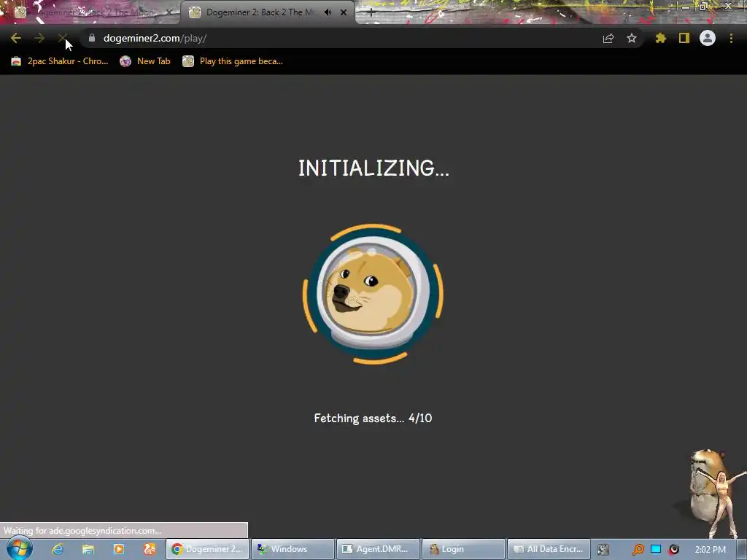Click the red round tray icon
Image resolution: width=747 pixels, height=560 pixels.
pos(673,550)
